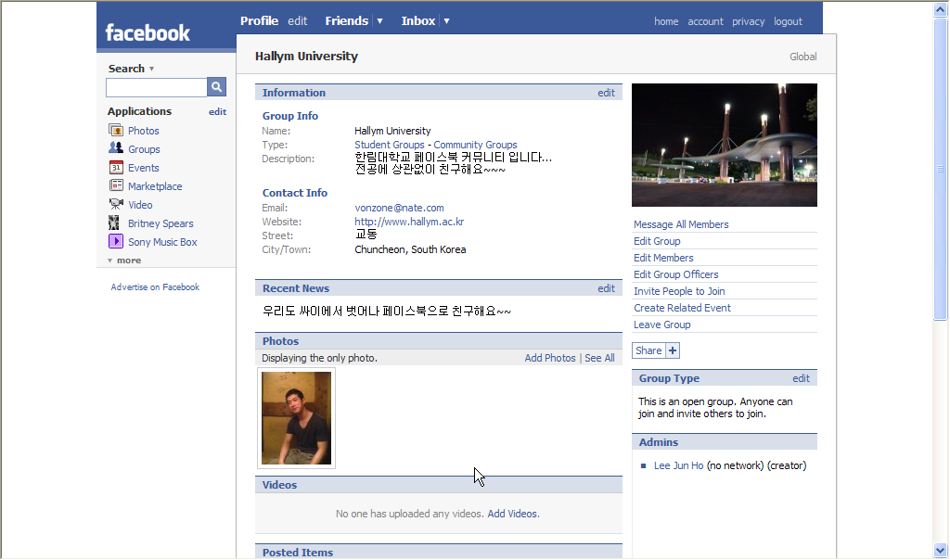
Task: Open Community Groups type link
Action: [476, 145]
